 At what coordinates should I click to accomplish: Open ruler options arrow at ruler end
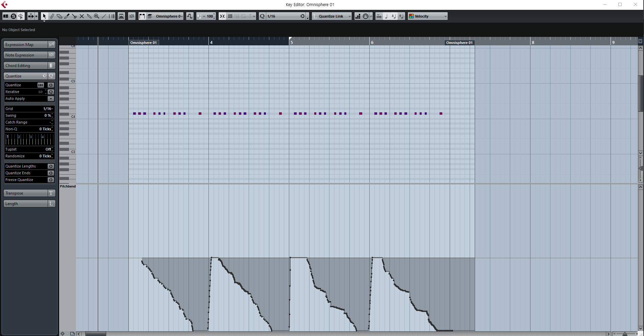(x=640, y=41)
